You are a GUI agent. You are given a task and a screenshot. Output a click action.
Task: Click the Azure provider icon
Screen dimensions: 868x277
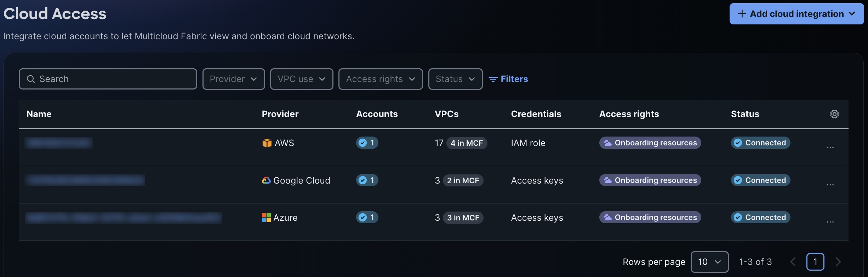266,218
